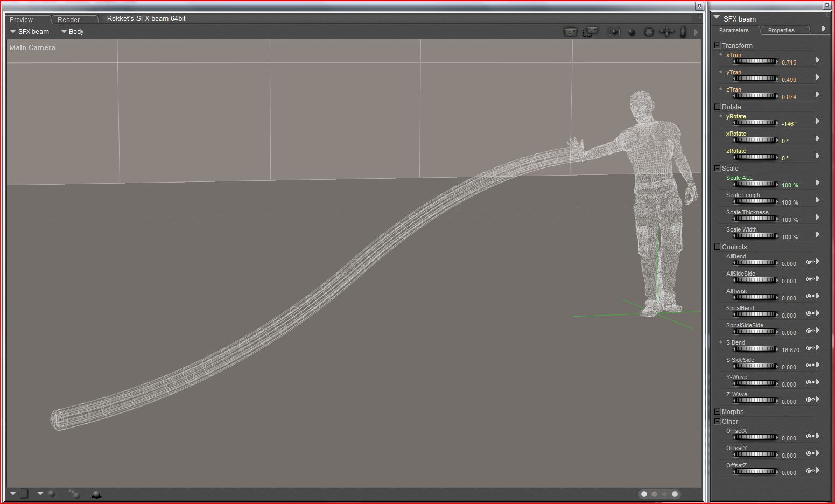Viewport: 835px width, 504px height.
Task: Click the sphere with shadow icon
Action: click(96, 494)
